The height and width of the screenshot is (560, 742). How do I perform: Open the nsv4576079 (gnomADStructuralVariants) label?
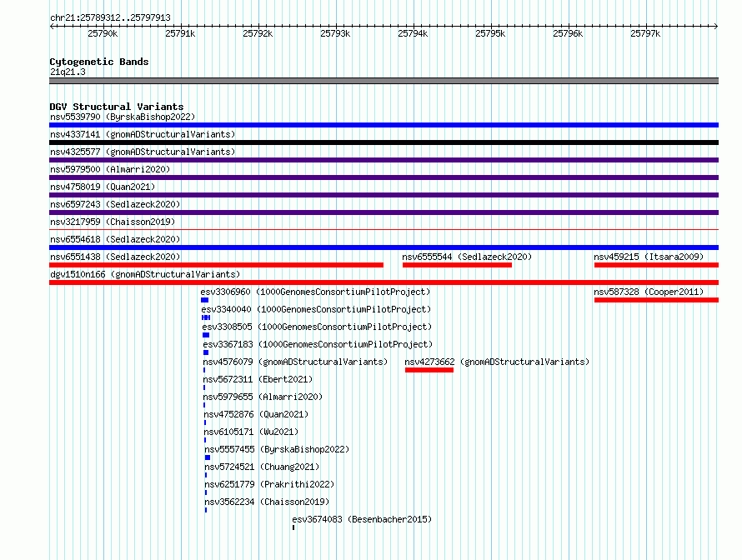[x=295, y=362]
